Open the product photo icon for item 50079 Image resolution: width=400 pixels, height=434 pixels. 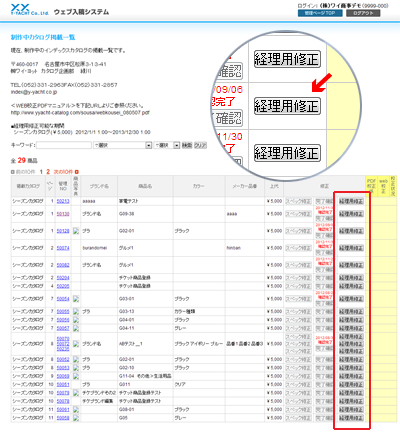[x=76, y=393]
